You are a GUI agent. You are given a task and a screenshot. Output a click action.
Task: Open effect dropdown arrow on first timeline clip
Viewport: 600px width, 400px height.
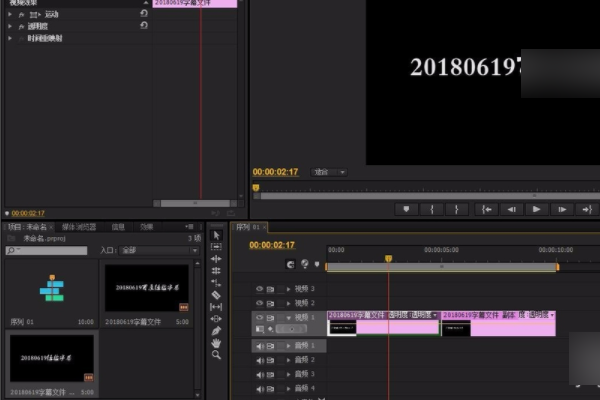point(435,315)
